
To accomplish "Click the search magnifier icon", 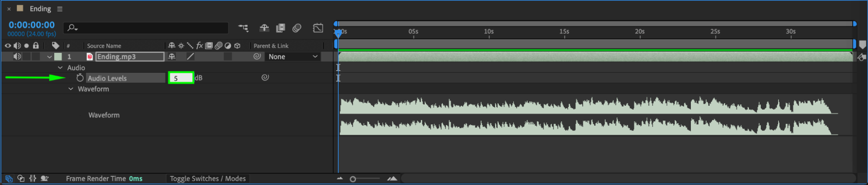I will coord(72,28).
